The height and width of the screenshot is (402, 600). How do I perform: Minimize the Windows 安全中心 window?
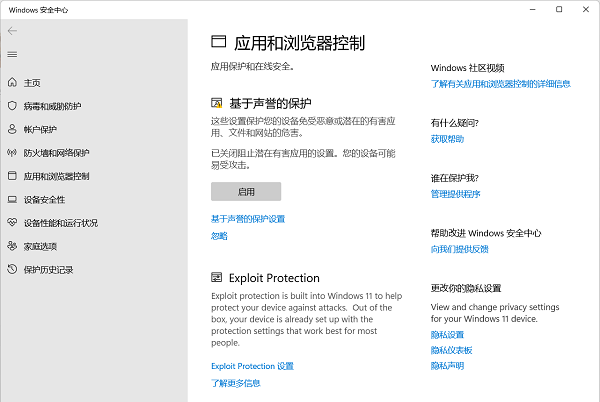pyautogui.click(x=532, y=10)
